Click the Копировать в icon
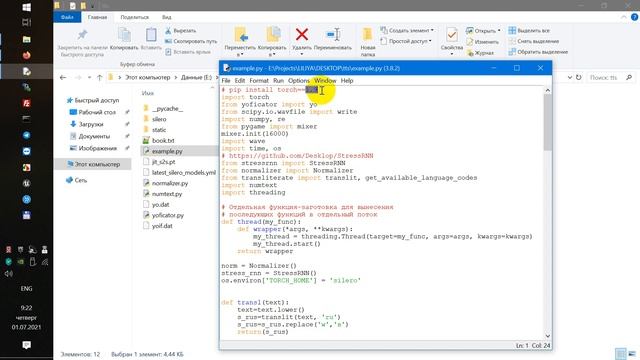 (272, 35)
